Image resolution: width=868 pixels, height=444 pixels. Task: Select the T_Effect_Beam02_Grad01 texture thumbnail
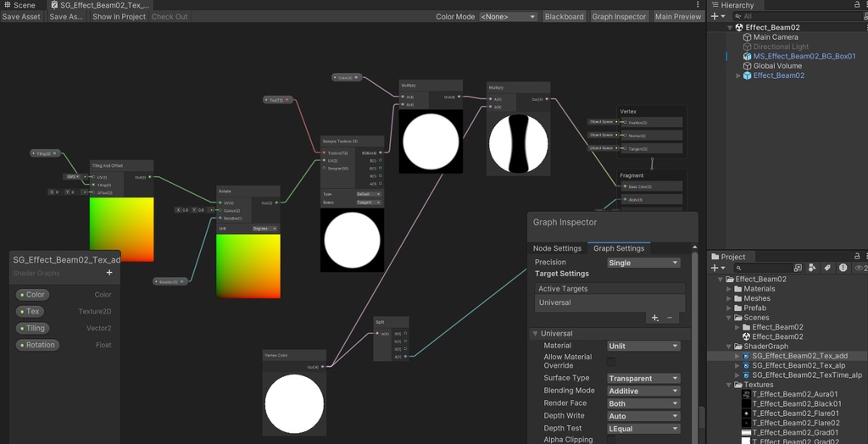[746, 432]
